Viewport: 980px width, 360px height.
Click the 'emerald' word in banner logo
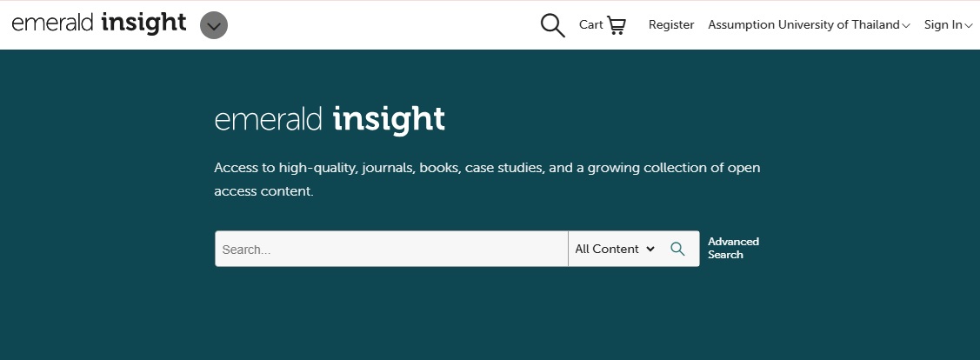pos(269,119)
